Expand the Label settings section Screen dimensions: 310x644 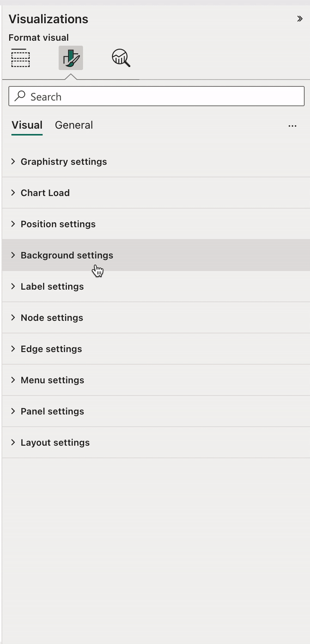pyautogui.click(x=52, y=287)
